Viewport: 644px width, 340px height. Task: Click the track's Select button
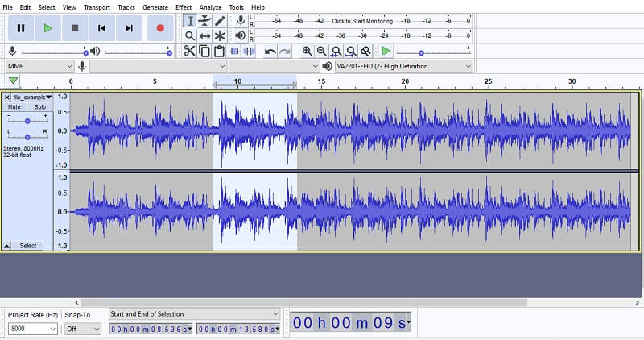[x=28, y=245]
